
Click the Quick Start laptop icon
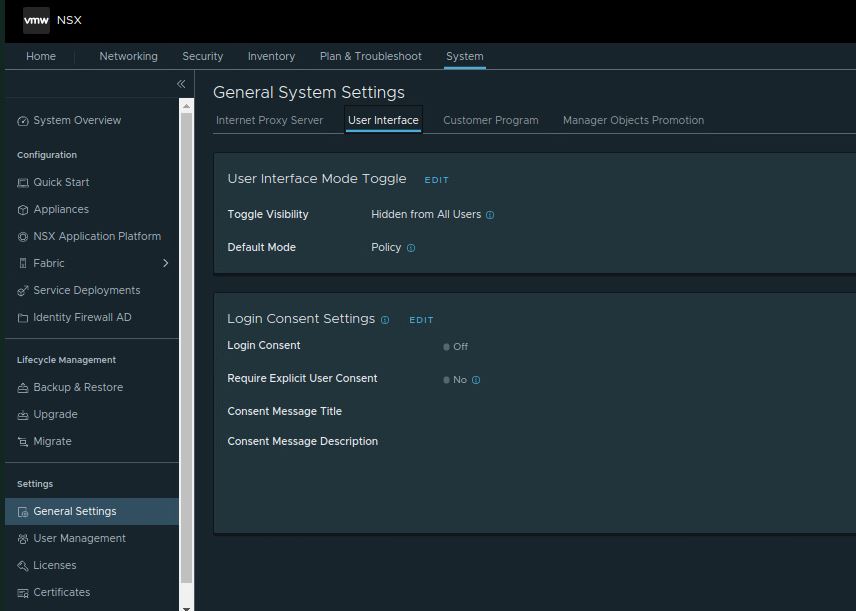click(22, 183)
